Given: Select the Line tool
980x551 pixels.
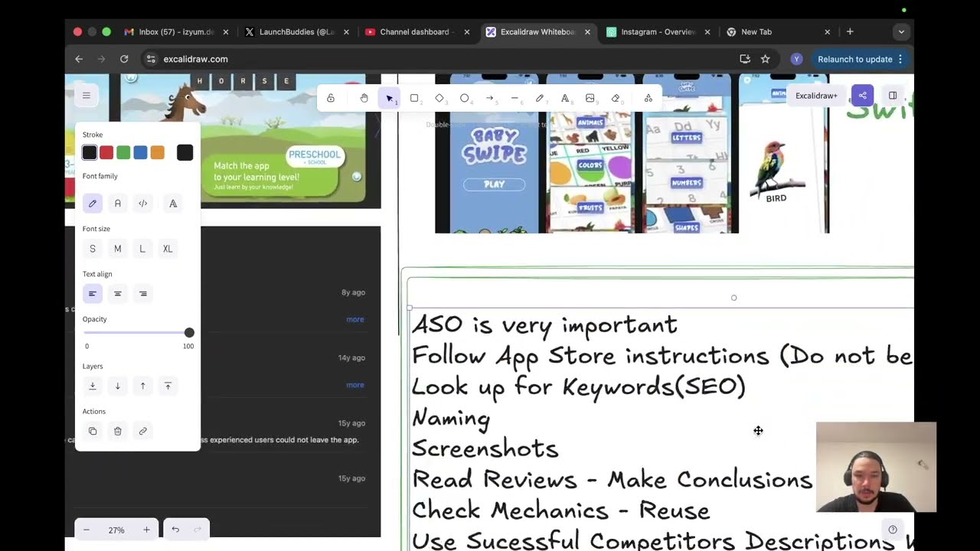Looking at the screenshot, I should 514,98.
